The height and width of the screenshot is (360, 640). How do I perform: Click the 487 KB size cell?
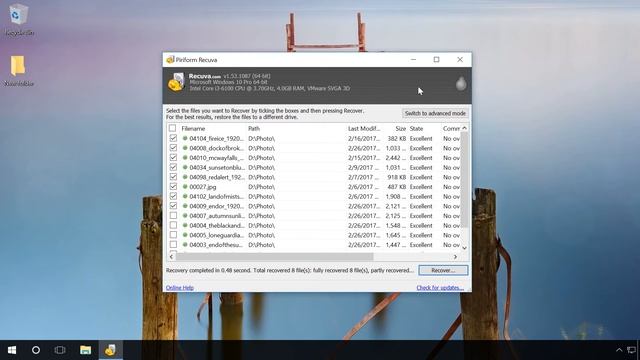[397, 187]
